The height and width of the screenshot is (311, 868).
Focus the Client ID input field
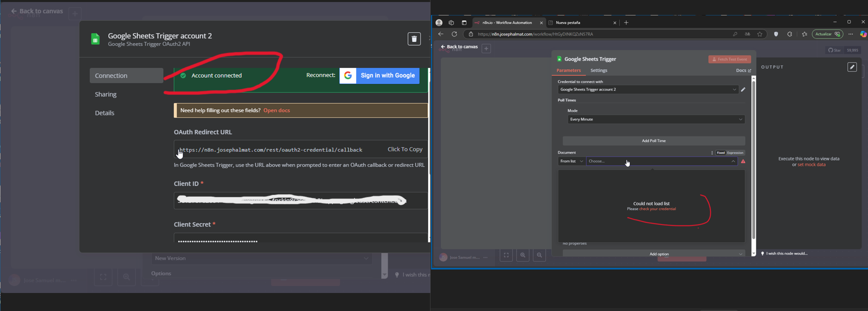click(301, 200)
